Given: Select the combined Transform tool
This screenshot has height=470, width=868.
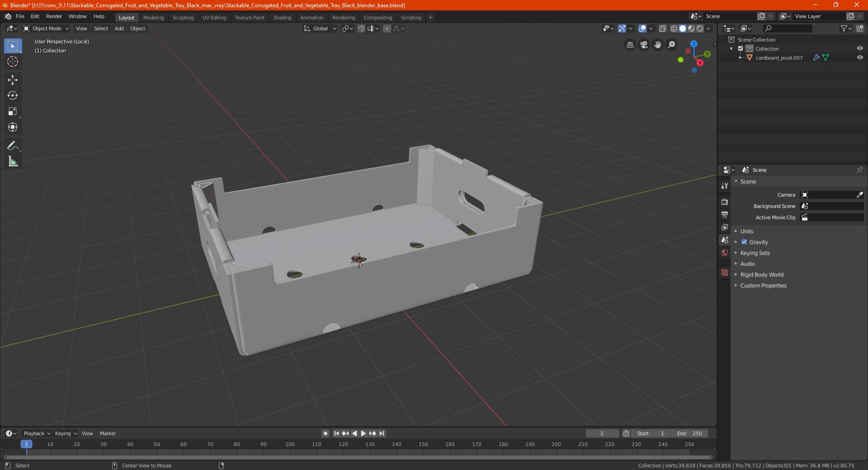Looking at the screenshot, I should click(x=13, y=127).
